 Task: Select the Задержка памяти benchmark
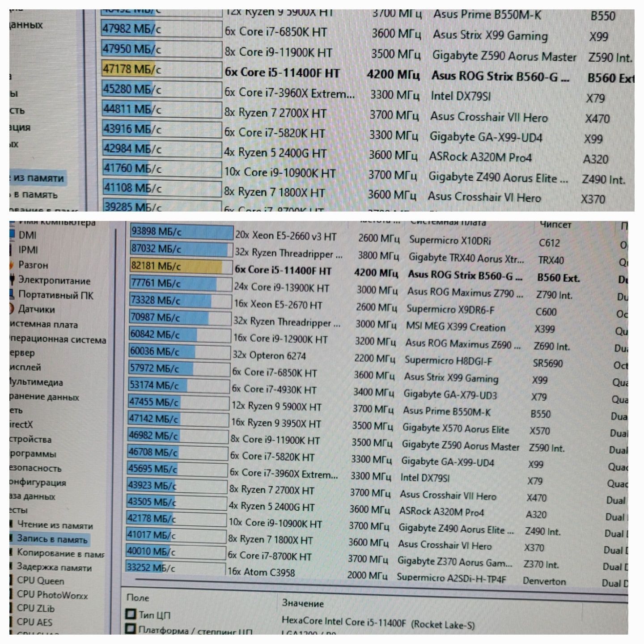click(x=54, y=568)
